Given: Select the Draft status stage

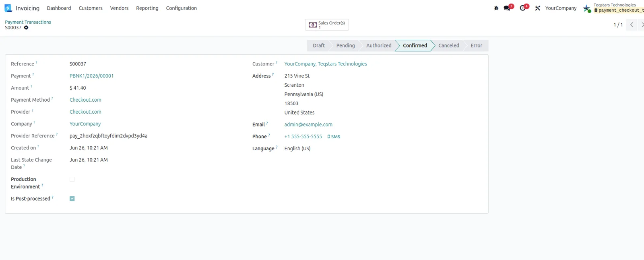Looking at the screenshot, I should 319,45.
